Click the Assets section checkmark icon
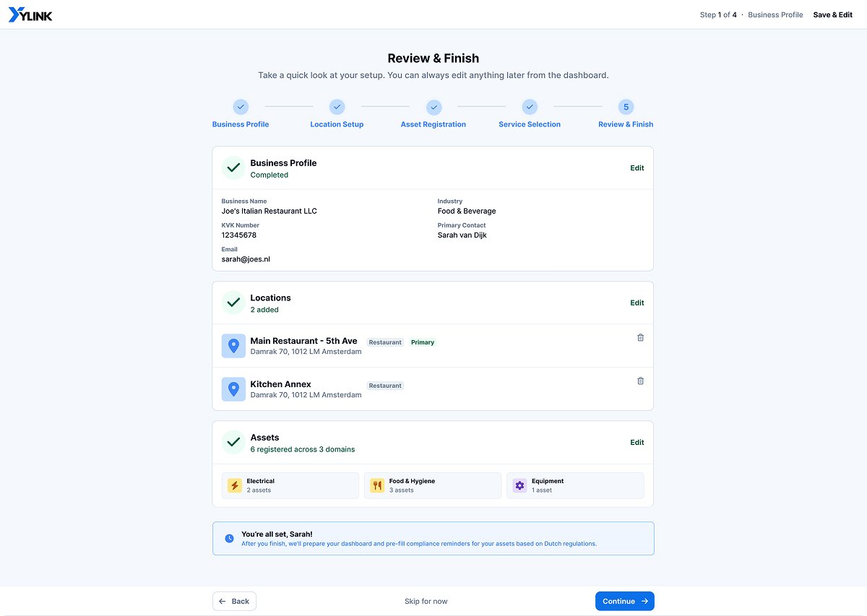The width and height of the screenshot is (867, 616). 233,442
